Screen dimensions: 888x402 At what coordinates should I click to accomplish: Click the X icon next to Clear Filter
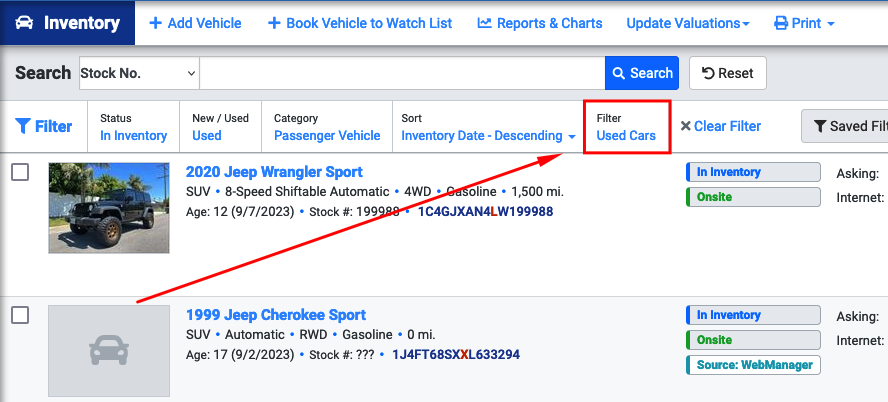(x=685, y=126)
